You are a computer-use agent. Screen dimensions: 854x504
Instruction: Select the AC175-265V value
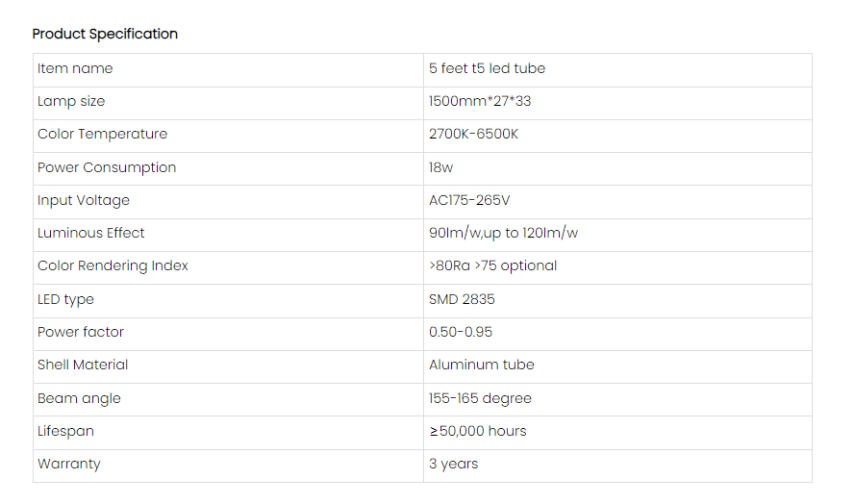tap(469, 200)
